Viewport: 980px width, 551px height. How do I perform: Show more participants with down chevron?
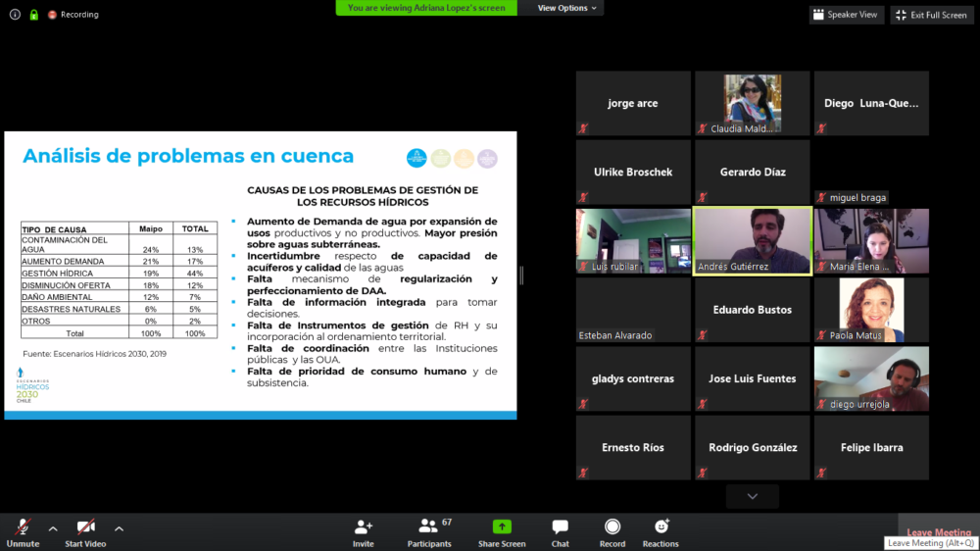(752, 496)
